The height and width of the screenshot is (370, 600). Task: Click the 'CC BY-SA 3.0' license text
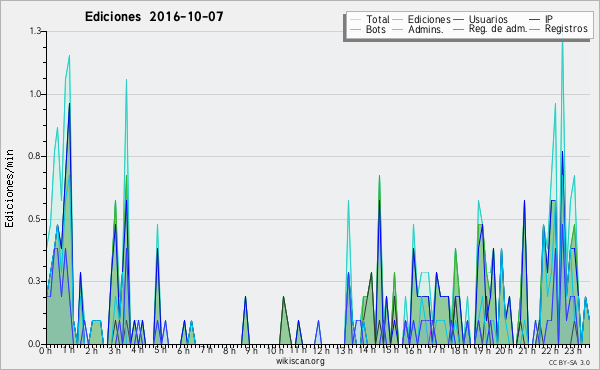tap(569, 362)
